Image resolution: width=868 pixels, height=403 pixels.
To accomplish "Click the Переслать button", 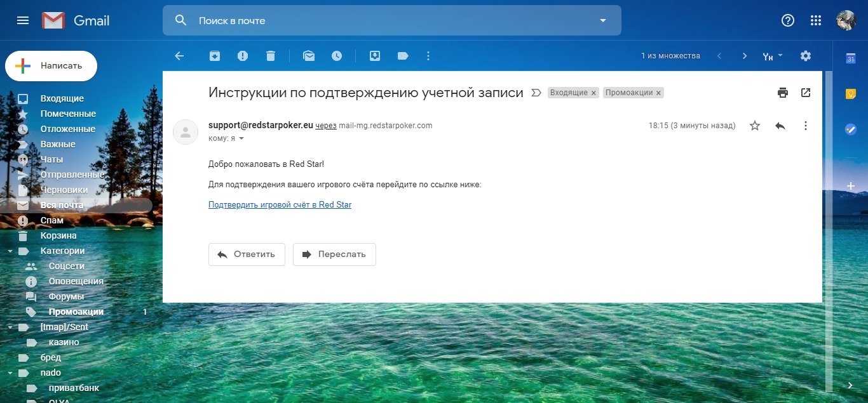I will [334, 254].
